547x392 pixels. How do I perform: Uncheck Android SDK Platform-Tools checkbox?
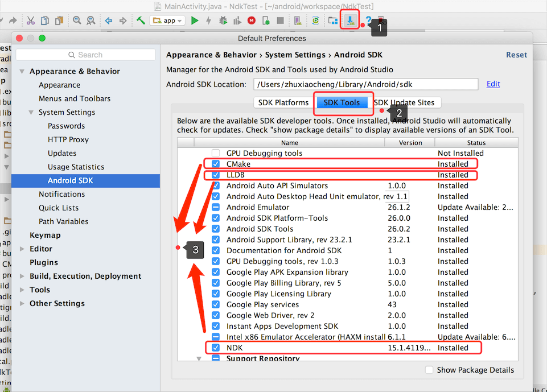point(216,218)
